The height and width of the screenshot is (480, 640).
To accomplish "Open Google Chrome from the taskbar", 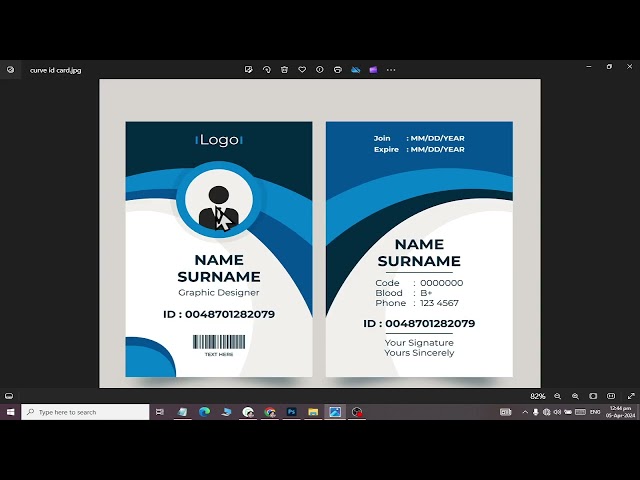I will pyautogui.click(x=269, y=412).
